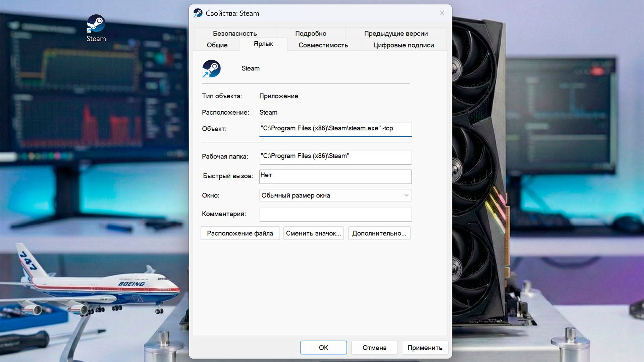
Task: Switch to the Общие tab
Action: click(x=217, y=45)
